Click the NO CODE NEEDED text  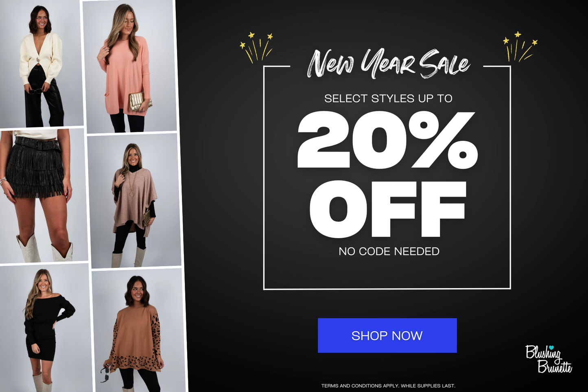[x=389, y=251]
